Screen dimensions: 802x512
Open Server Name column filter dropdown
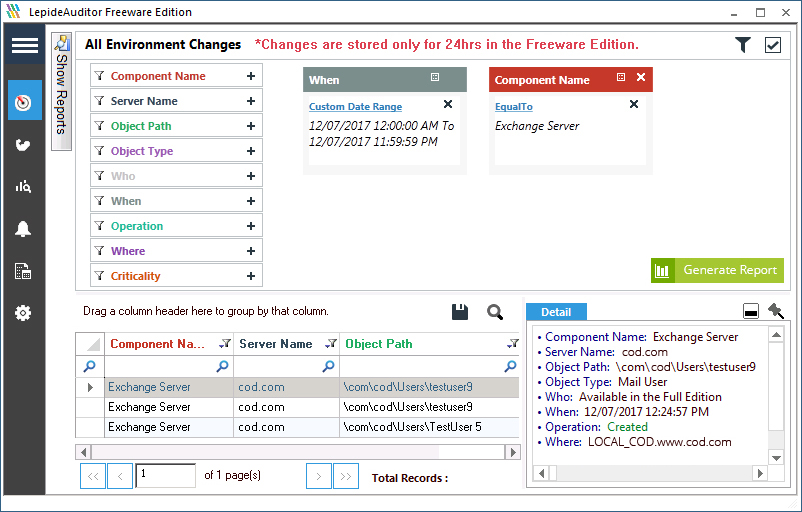pos(331,344)
